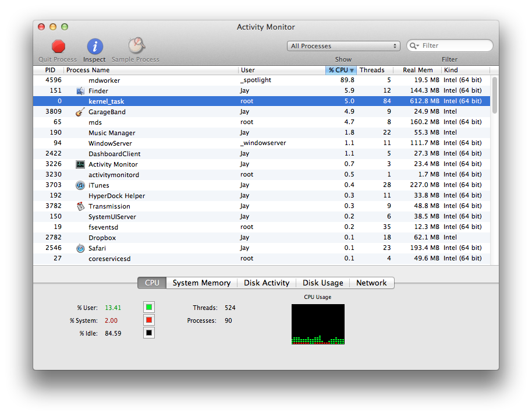Open the Disk Usage tab
Viewport: 532px width, 416px height.
coord(322,283)
